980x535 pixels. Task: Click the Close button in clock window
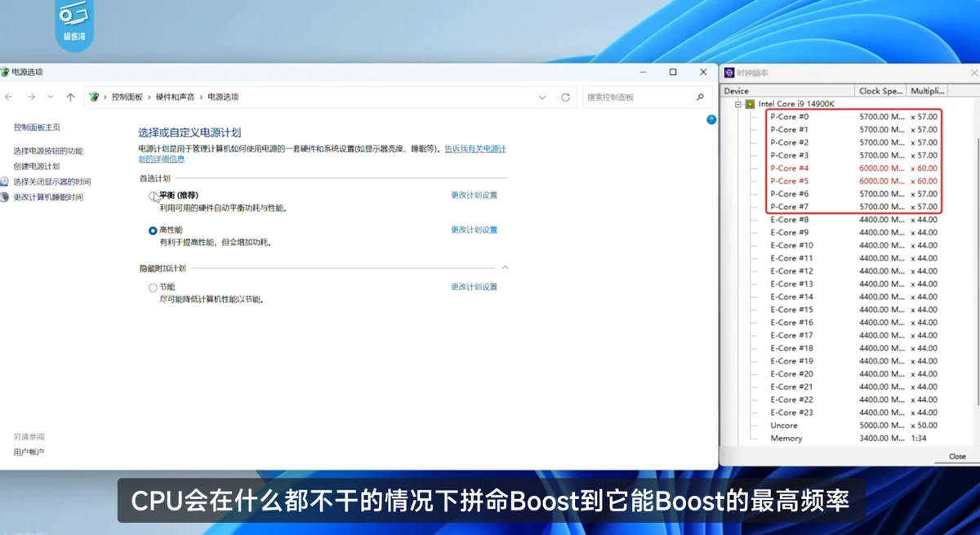coord(957,456)
